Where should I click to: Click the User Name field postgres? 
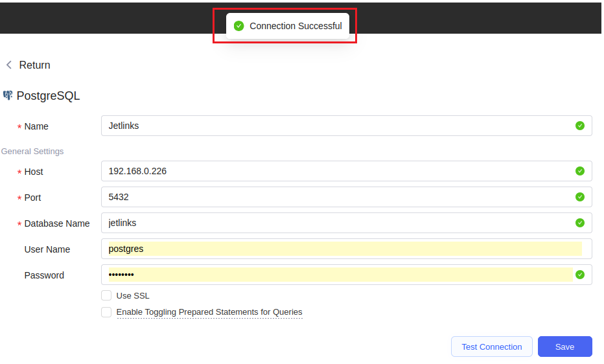pyautogui.click(x=346, y=249)
